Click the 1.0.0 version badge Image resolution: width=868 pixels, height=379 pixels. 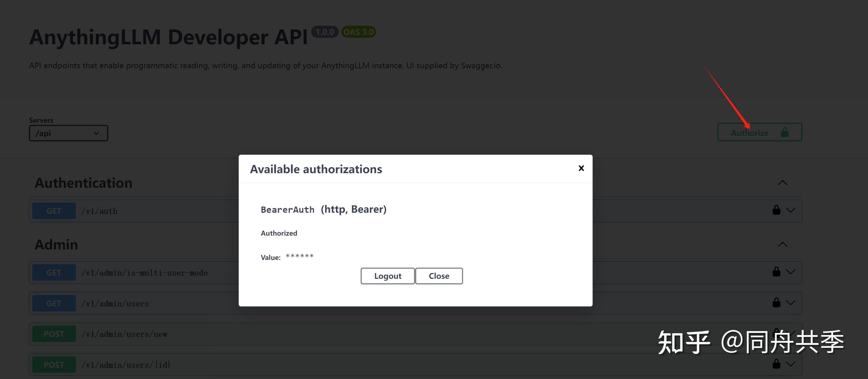click(x=325, y=32)
